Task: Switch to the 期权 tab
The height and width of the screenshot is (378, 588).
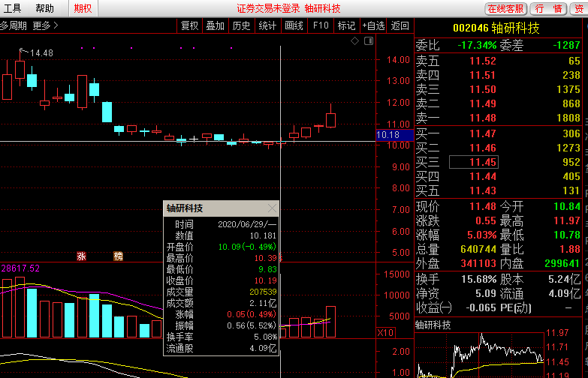Action: pyautogui.click(x=83, y=8)
